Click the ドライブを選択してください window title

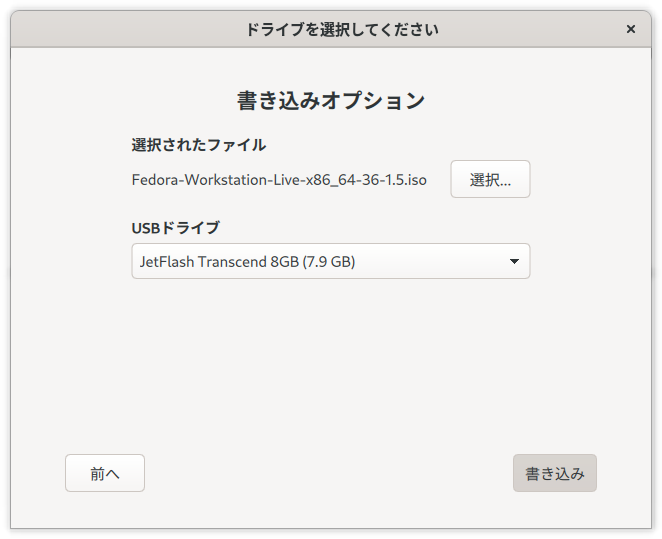pyautogui.click(x=341, y=29)
